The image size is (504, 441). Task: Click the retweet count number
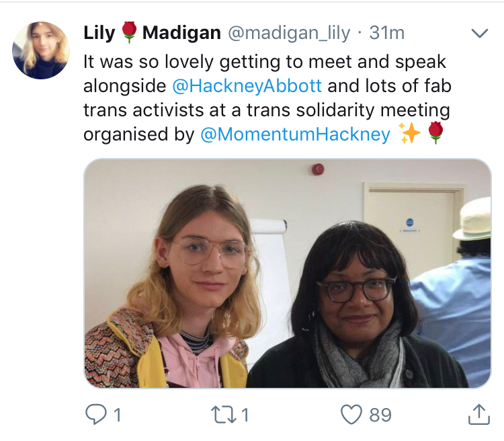pyautogui.click(x=245, y=415)
